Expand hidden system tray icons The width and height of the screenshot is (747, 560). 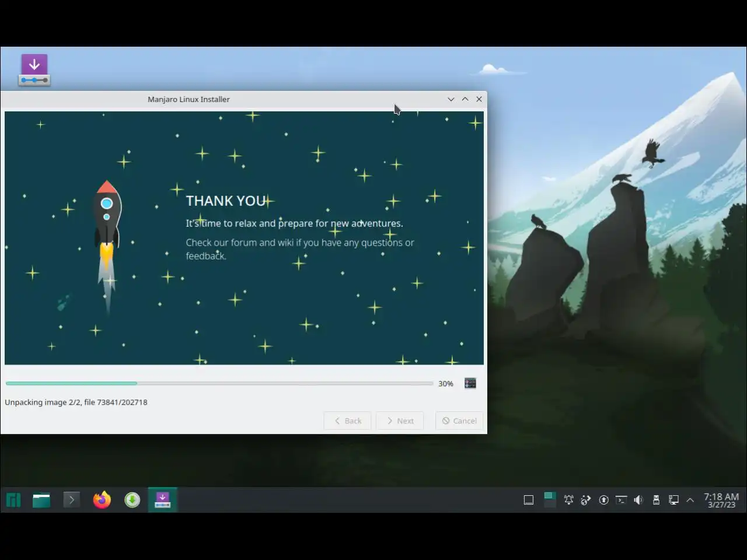[x=690, y=500]
